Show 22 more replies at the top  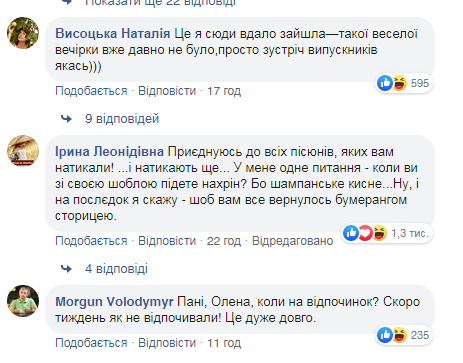160,3
